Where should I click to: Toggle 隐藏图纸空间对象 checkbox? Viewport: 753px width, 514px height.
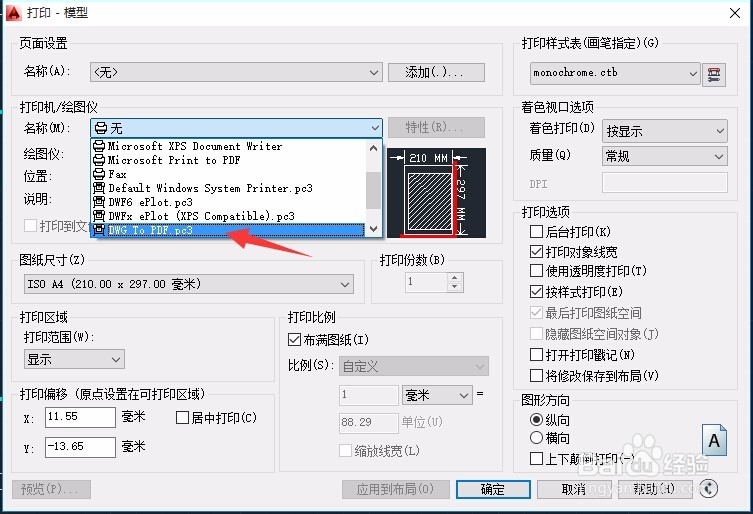click(536, 333)
